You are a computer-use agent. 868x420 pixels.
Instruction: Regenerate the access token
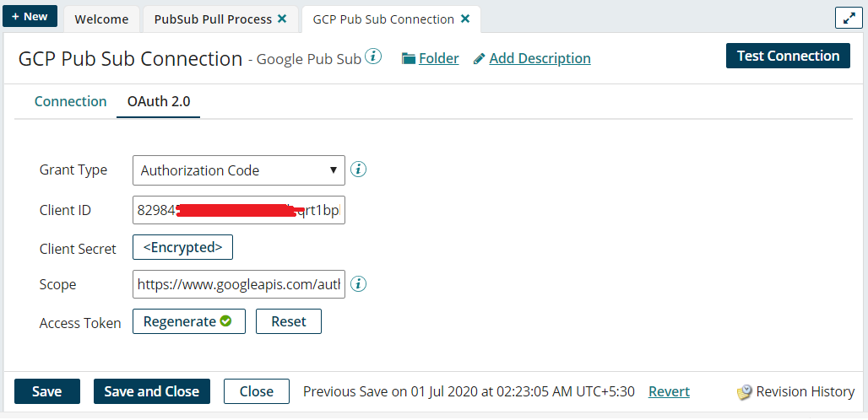tap(188, 321)
